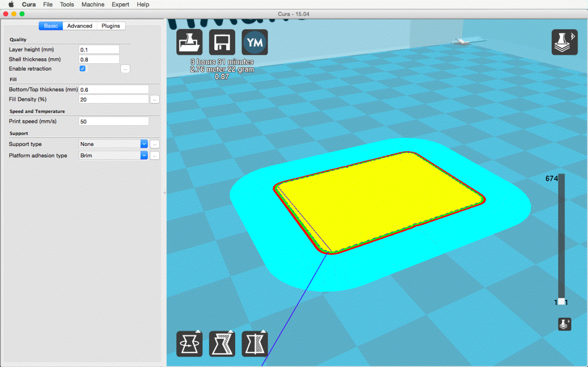
Task: Expand the Platform adhesion type dropdown
Action: click(144, 155)
